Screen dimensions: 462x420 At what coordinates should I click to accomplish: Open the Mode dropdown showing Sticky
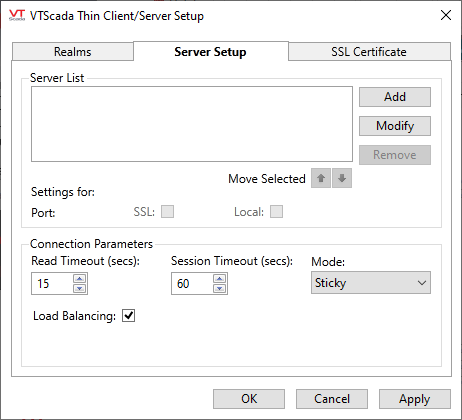click(x=371, y=283)
